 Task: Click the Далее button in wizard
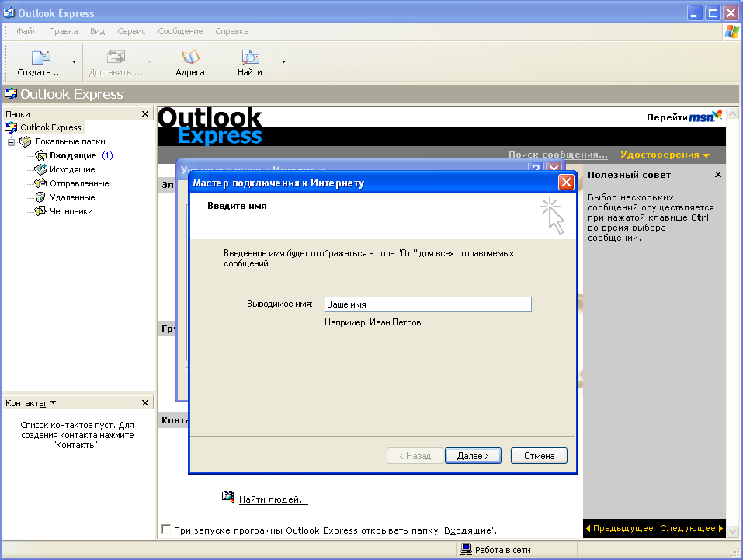(x=473, y=456)
